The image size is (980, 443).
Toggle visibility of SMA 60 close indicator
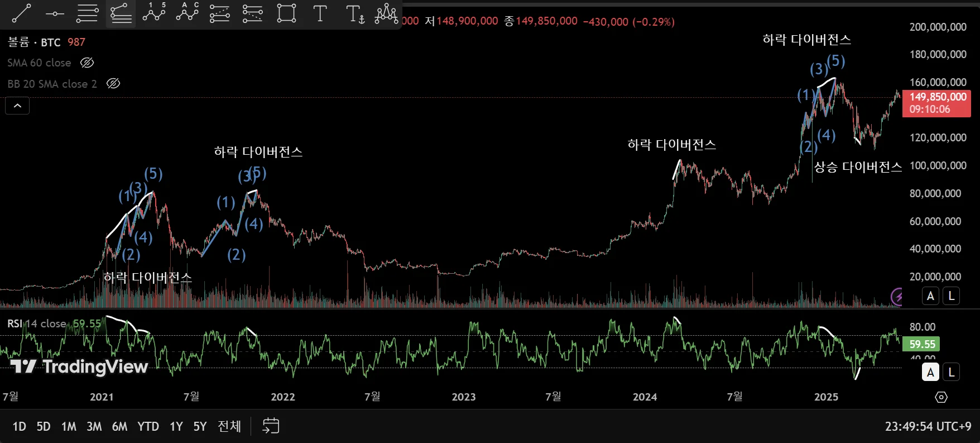tap(87, 63)
